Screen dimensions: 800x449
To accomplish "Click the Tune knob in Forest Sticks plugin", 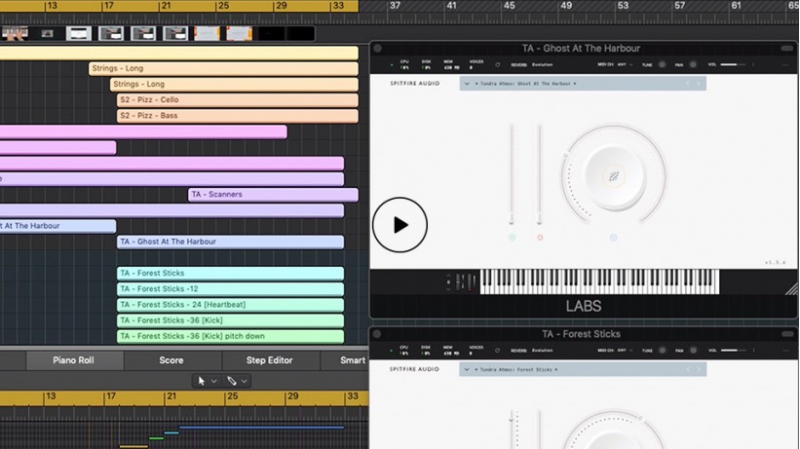I will click(662, 351).
